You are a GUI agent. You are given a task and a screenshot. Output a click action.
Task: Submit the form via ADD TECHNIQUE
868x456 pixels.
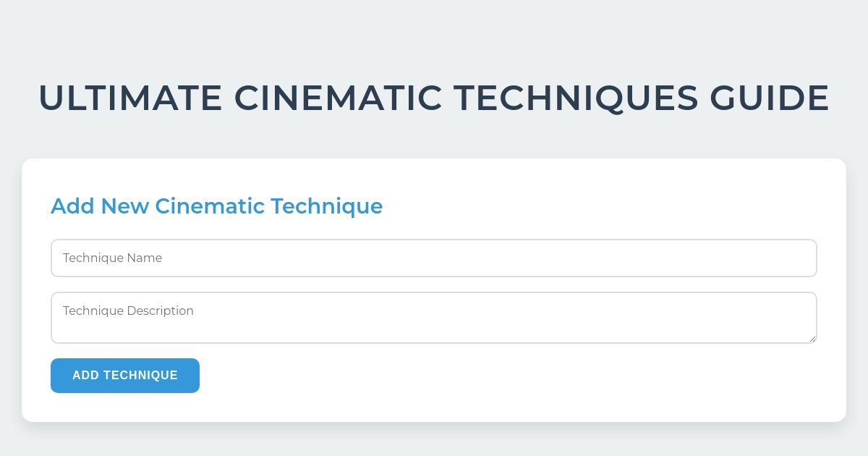pyautogui.click(x=124, y=375)
